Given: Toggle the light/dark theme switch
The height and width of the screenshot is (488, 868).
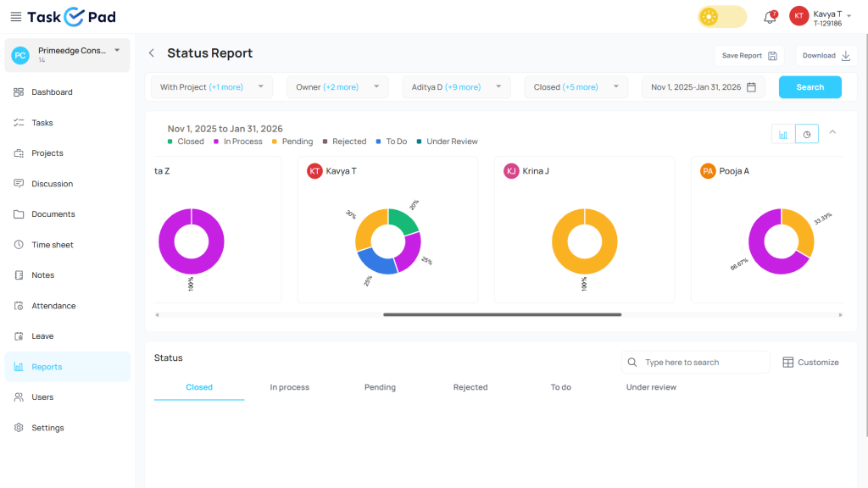Looking at the screenshot, I should [721, 17].
